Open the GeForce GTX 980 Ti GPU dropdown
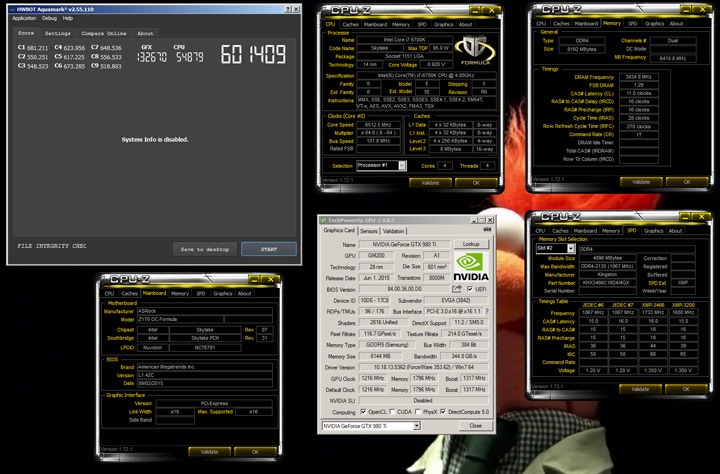720x474 pixels. click(416, 426)
